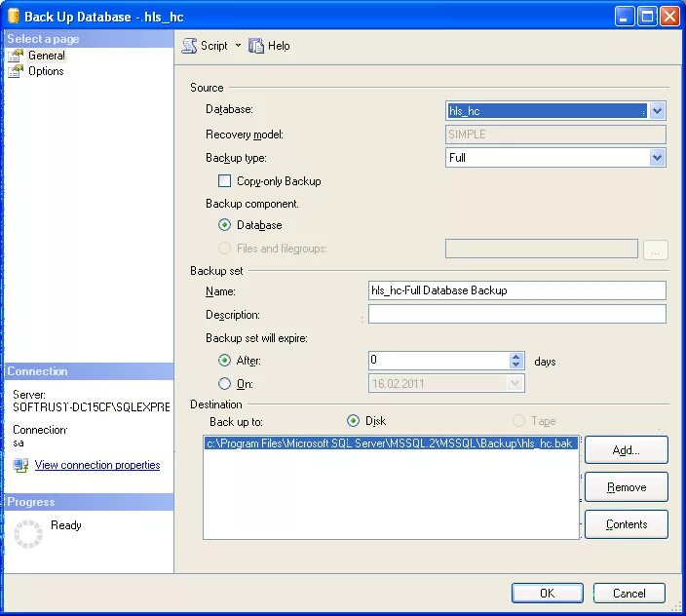Click the General page icon
This screenshot has height=616, width=686.
[x=16, y=56]
